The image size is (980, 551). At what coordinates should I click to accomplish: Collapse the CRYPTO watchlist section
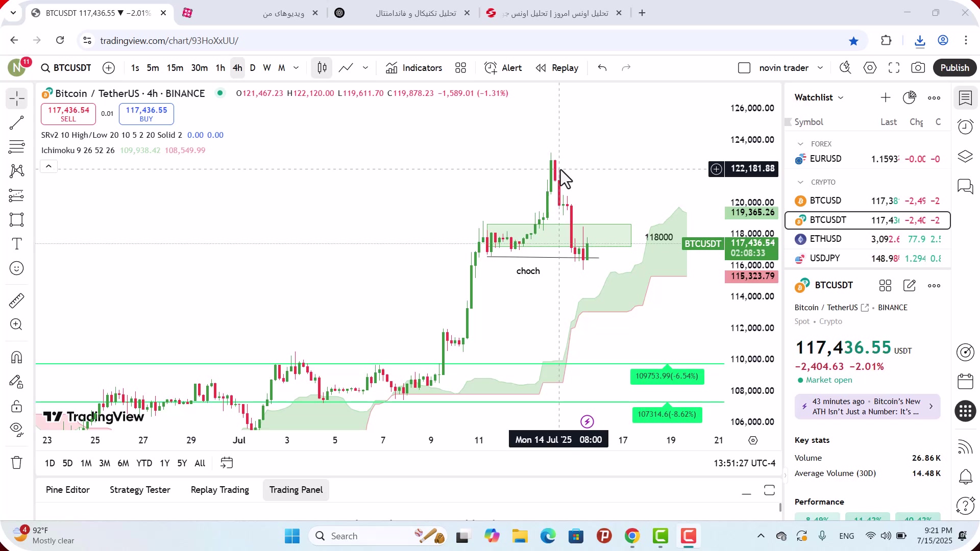click(800, 182)
